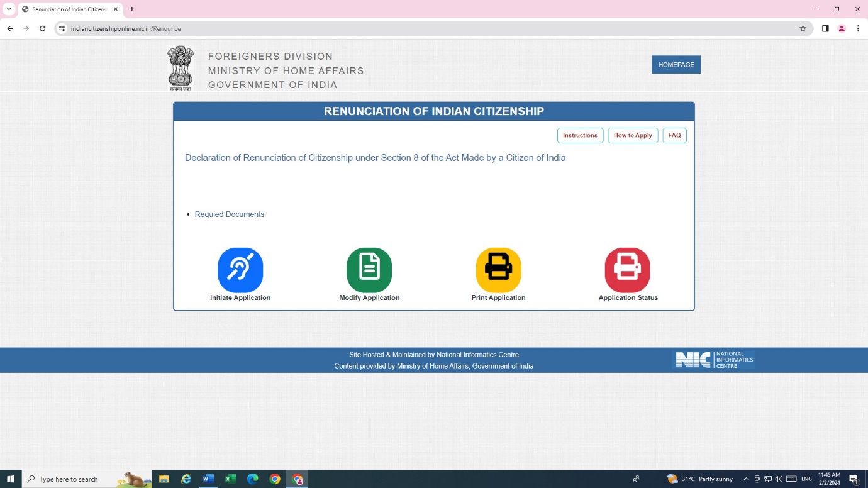Click the Chrome side panel icon

click(825, 28)
